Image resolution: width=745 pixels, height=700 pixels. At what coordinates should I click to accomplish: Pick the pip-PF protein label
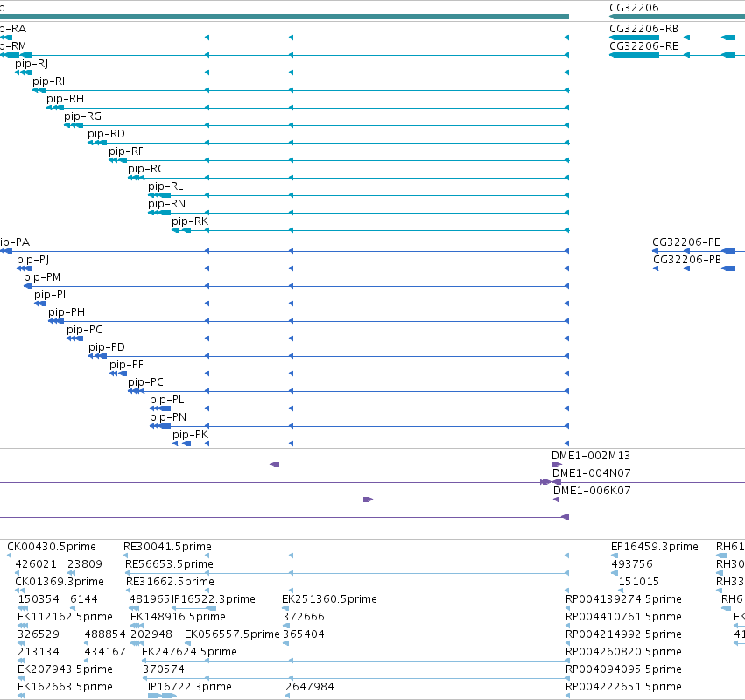(126, 365)
